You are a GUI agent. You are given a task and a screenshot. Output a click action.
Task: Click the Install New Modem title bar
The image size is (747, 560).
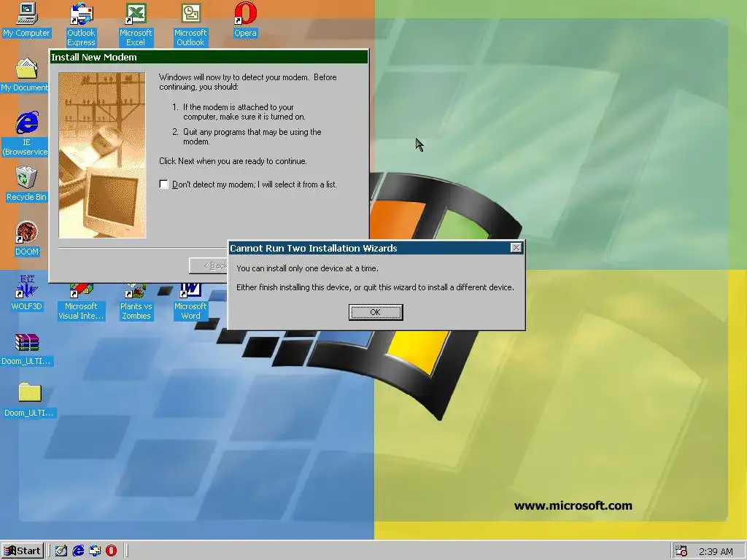point(209,57)
